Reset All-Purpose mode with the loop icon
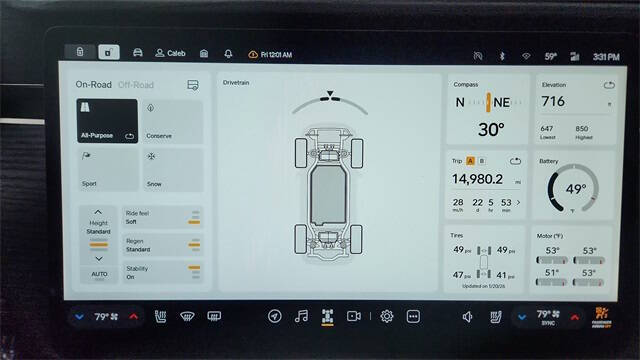Image resolution: width=640 pixels, height=360 pixels. 129,136
